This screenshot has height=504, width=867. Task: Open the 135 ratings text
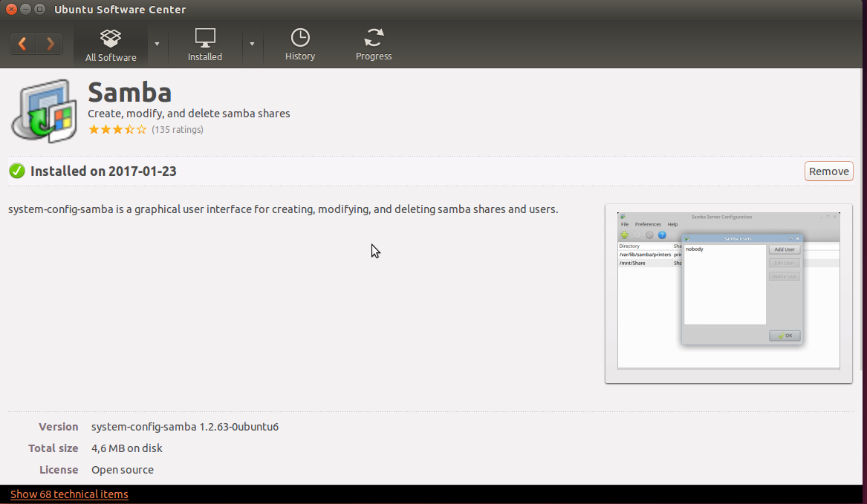coord(178,129)
